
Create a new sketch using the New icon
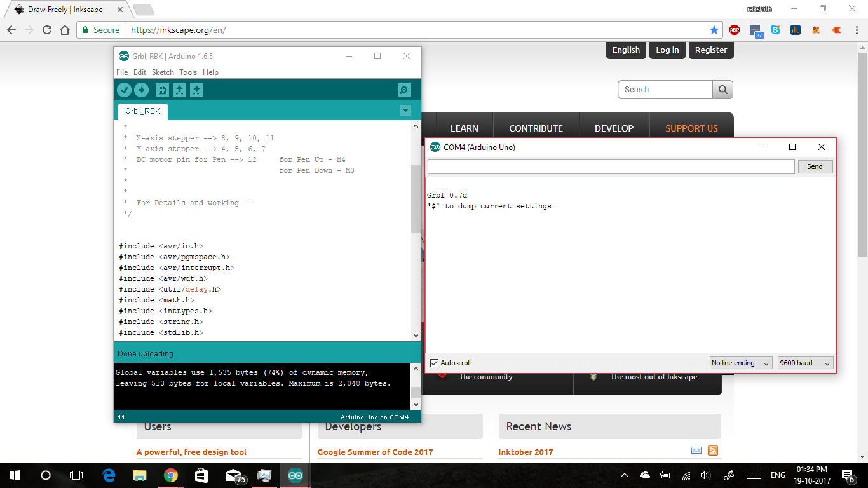(x=163, y=90)
